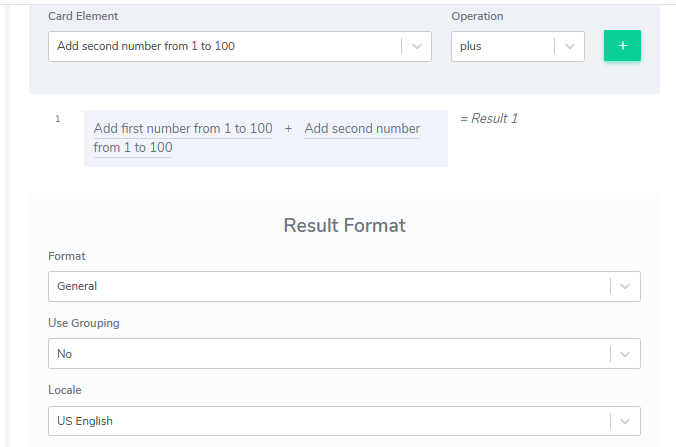Screen dimensions: 676x447
Task: Click the green plus add button
Action: [x=622, y=46]
